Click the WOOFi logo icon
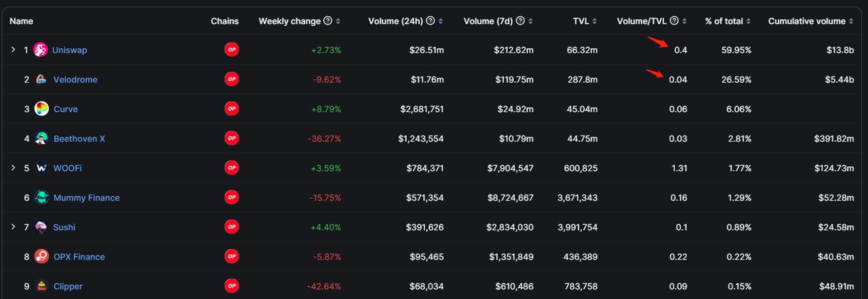 [41, 167]
